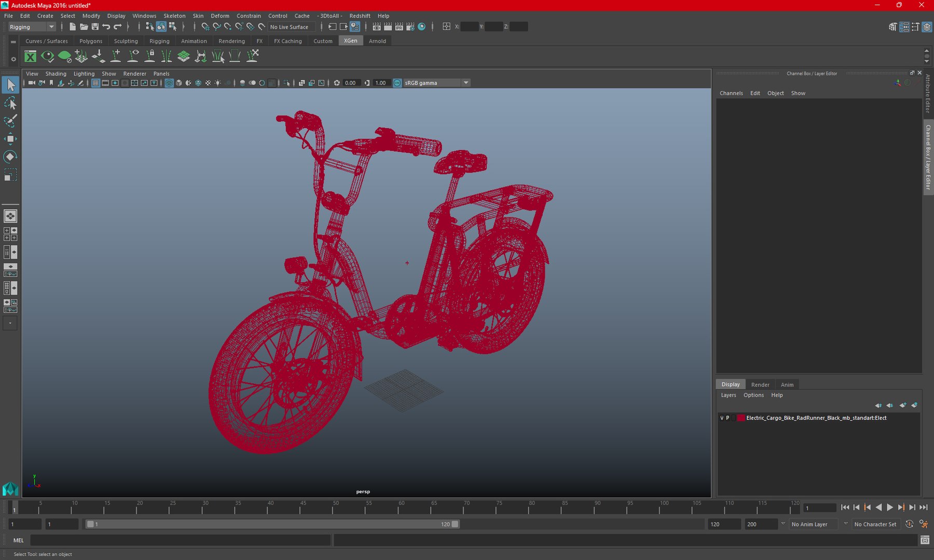Open the viewport Panels menu

(161, 74)
